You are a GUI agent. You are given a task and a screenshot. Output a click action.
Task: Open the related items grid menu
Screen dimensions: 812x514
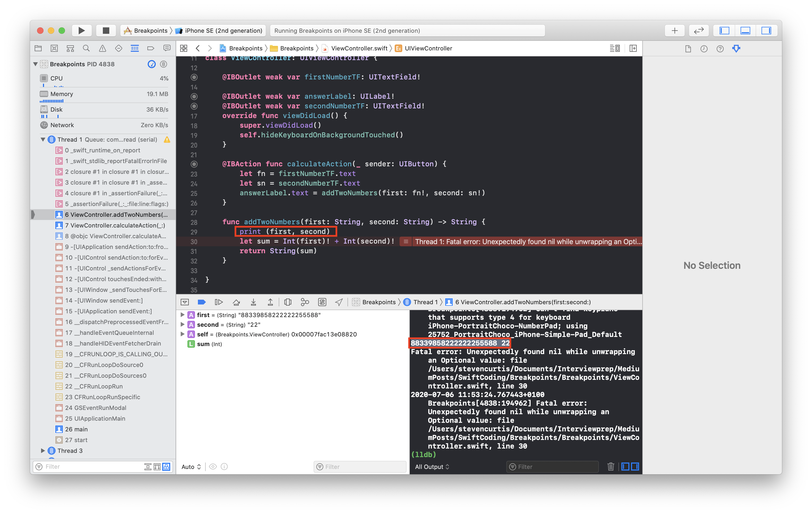click(184, 49)
